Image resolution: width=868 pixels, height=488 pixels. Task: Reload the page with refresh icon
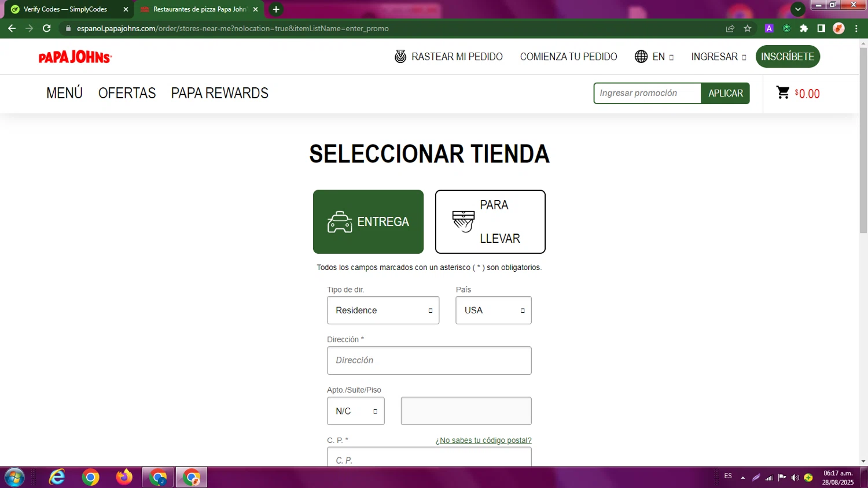[47, 28]
